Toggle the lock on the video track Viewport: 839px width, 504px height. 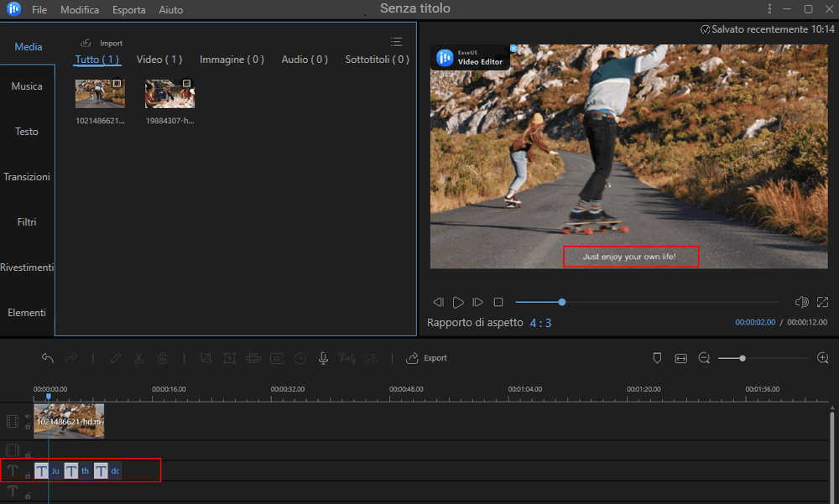pyautogui.click(x=28, y=425)
